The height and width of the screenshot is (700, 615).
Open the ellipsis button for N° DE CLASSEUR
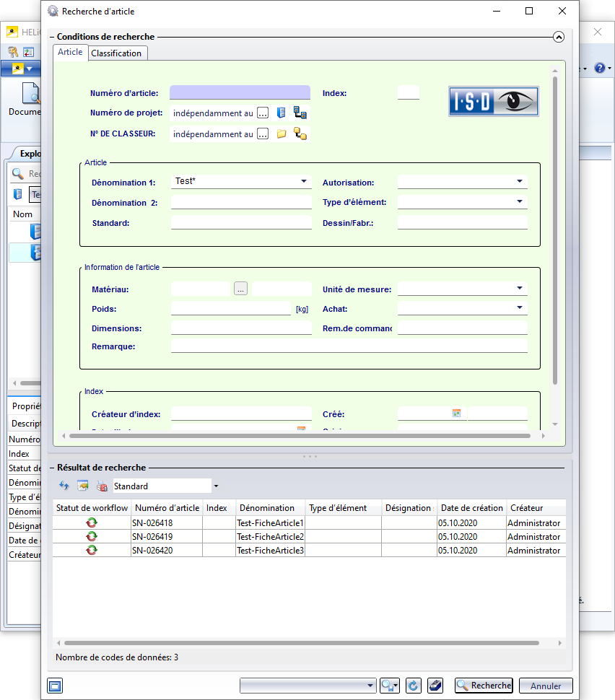pos(263,134)
